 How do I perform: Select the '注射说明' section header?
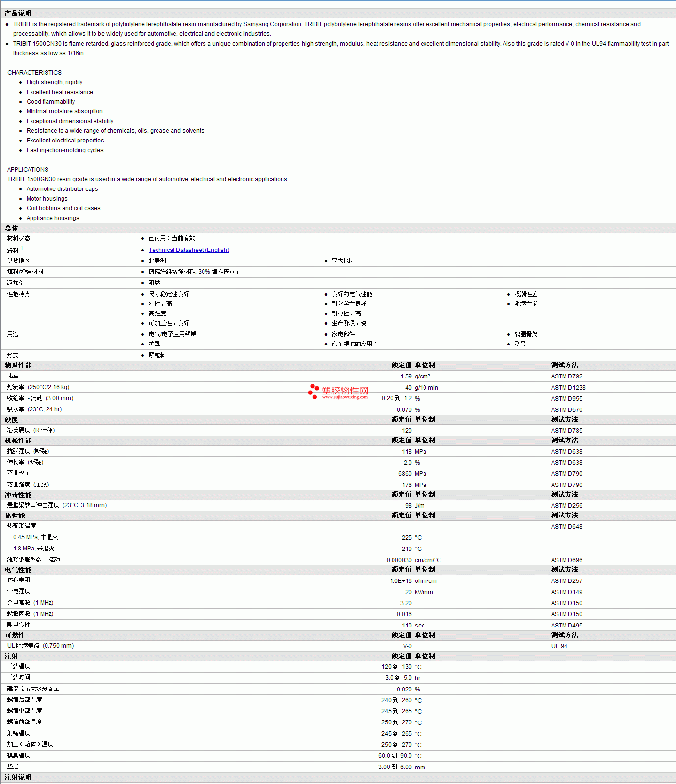18,777
